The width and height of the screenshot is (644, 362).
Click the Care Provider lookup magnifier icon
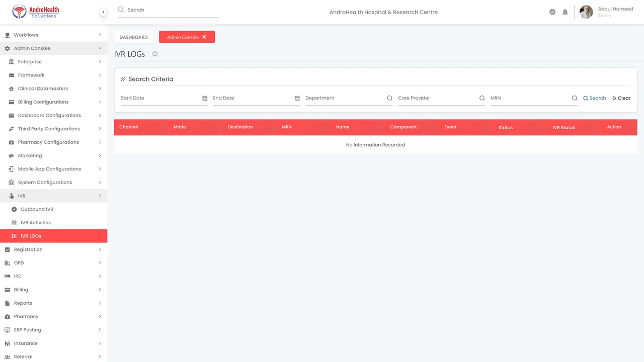tap(482, 98)
